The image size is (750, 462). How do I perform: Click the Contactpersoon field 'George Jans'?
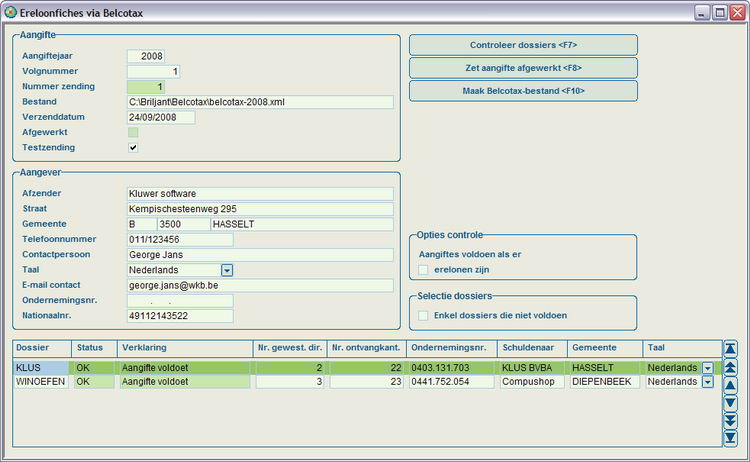click(260, 255)
